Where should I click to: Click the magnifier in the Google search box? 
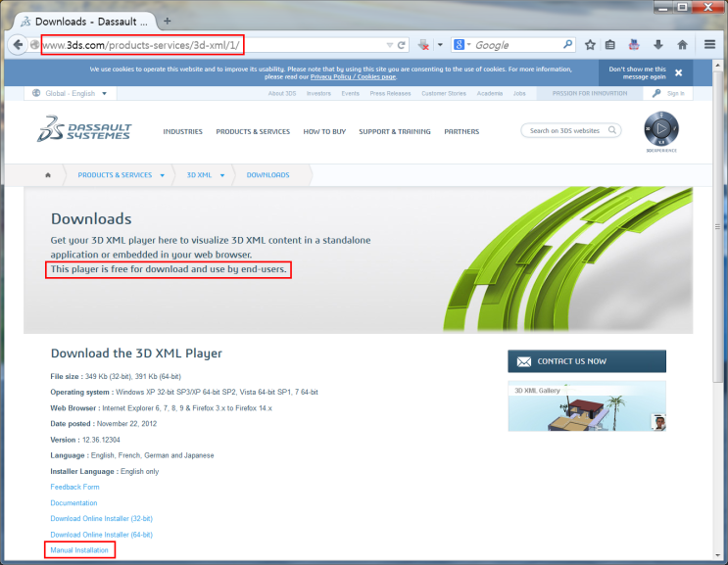[567, 44]
